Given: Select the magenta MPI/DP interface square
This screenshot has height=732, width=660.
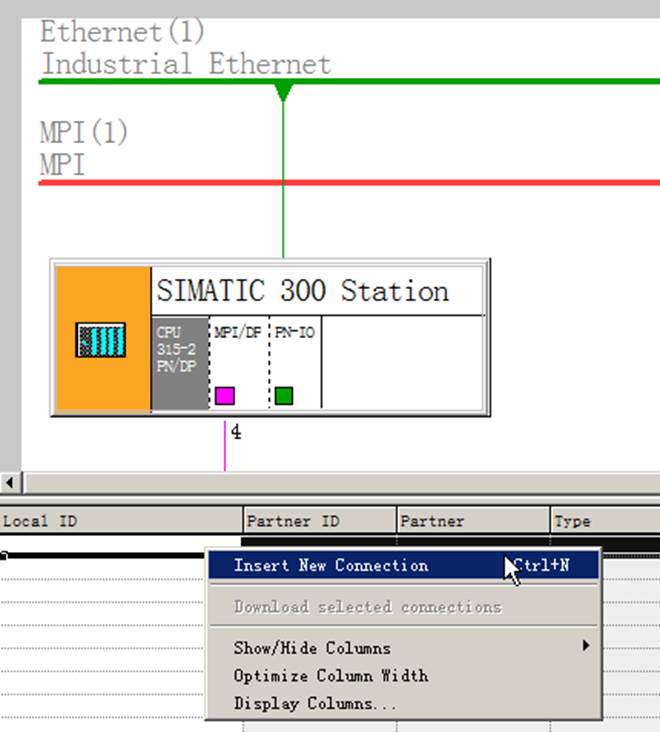Looking at the screenshot, I should 225,395.
